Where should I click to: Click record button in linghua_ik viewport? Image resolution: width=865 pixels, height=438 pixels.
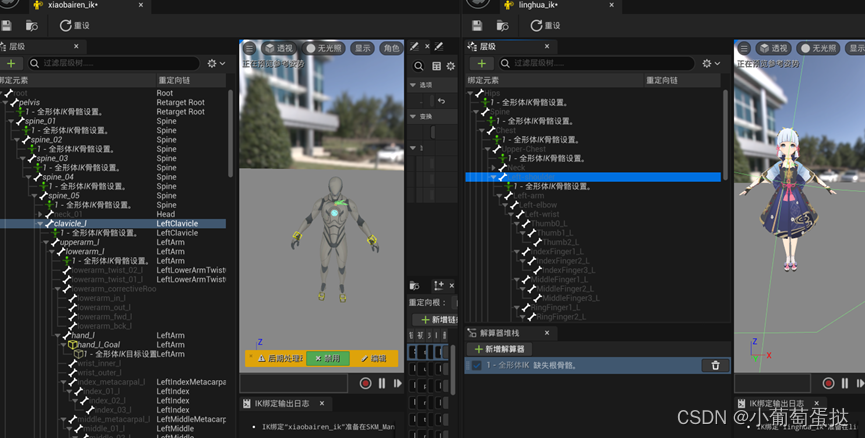click(x=828, y=383)
